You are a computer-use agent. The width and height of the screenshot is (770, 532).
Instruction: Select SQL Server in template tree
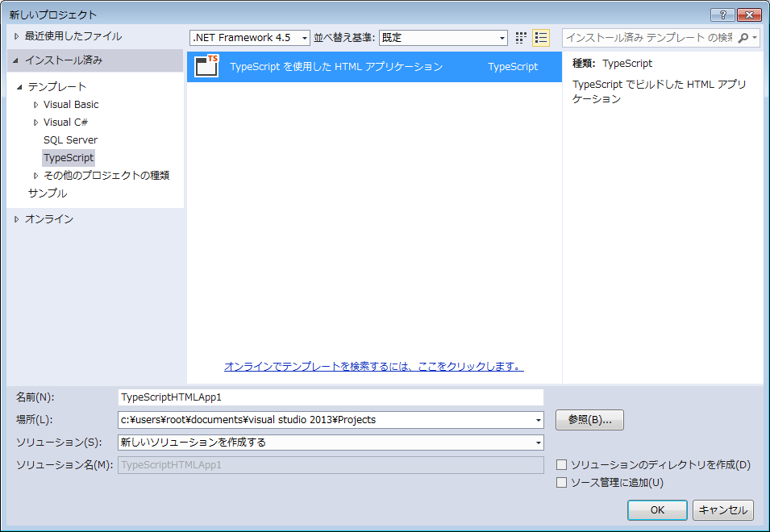pyautogui.click(x=70, y=140)
